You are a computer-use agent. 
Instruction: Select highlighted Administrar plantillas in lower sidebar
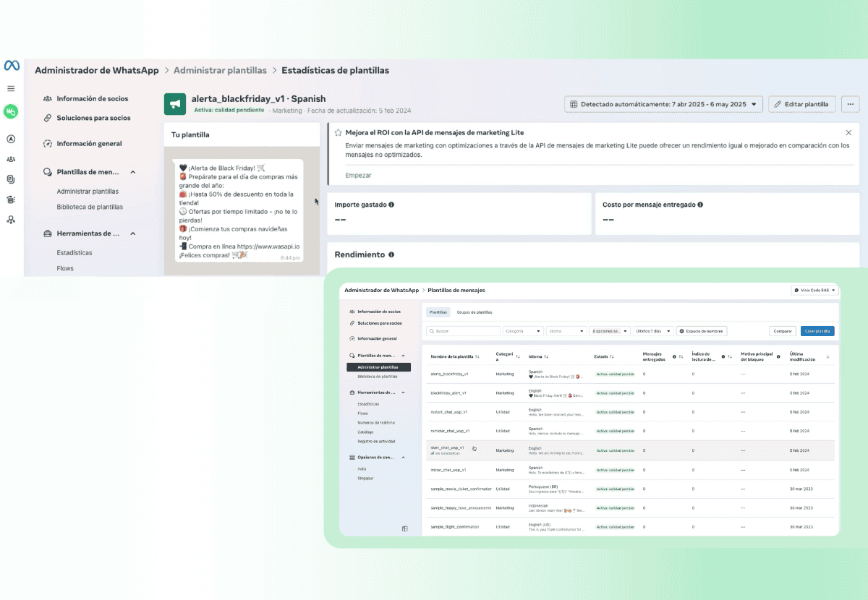tap(378, 367)
